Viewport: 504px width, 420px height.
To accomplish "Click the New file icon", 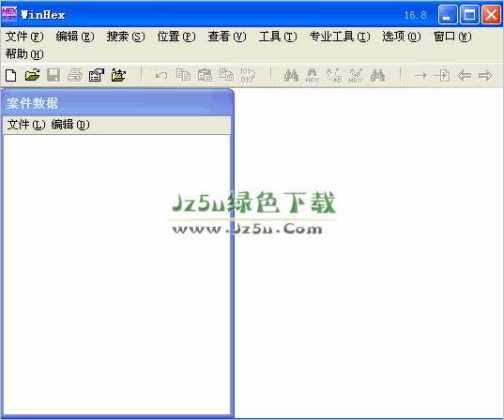I will coord(11,76).
